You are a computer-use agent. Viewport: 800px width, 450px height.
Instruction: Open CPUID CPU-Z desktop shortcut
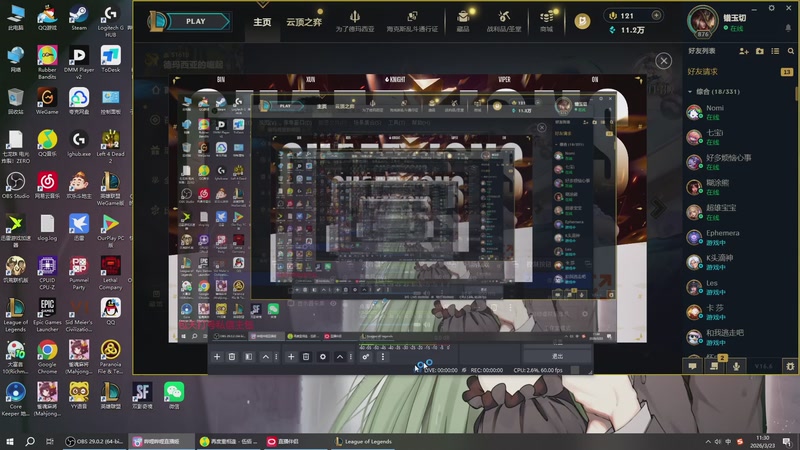tap(47, 272)
